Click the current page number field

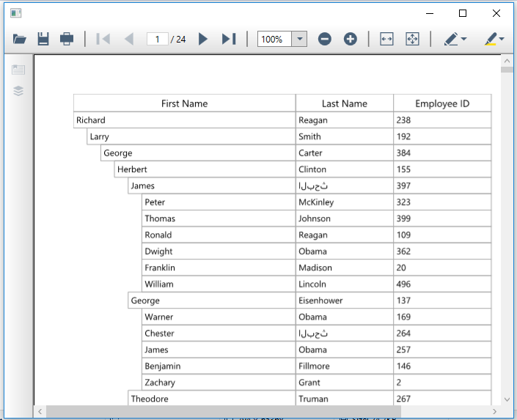[x=157, y=40]
